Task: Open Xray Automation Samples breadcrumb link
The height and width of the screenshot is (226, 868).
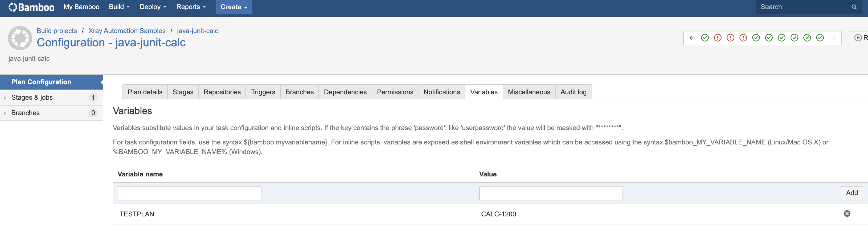Action: click(127, 31)
